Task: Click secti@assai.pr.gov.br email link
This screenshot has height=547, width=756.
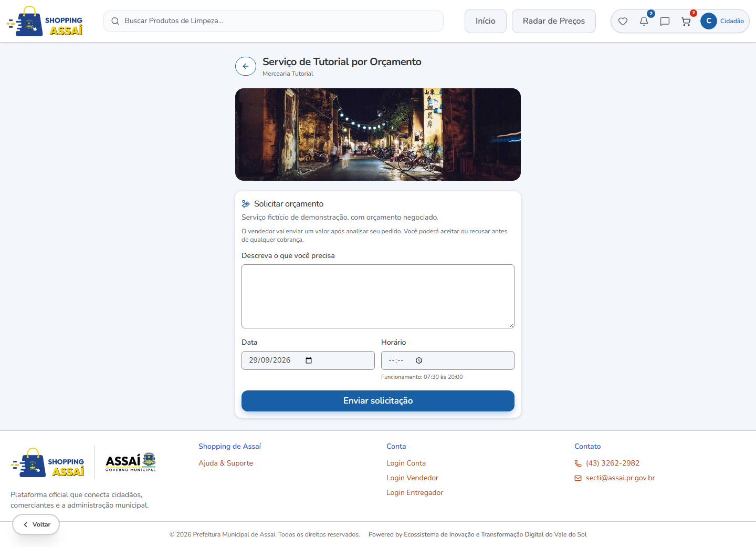Action: 620,478
